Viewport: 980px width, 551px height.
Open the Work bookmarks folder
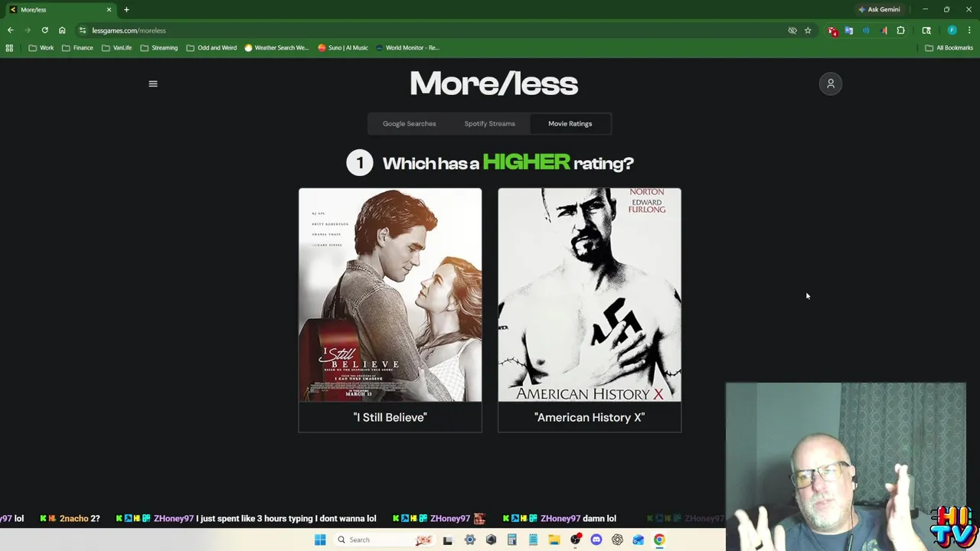coord(41,47)
